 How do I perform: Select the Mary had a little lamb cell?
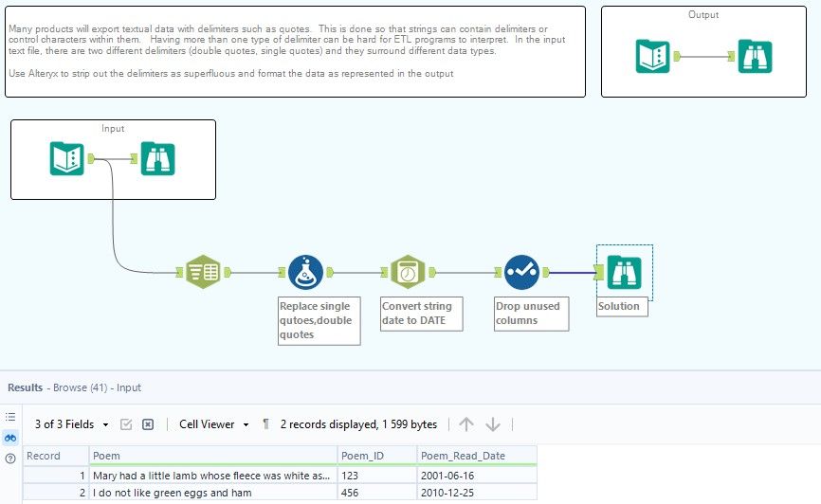[213, 476]
